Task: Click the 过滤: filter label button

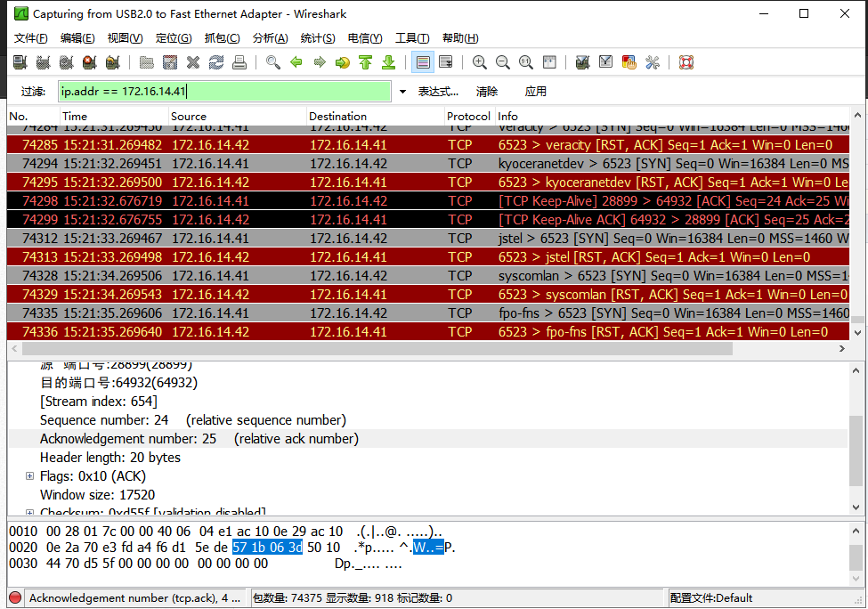Action: (x=33, y=92)
